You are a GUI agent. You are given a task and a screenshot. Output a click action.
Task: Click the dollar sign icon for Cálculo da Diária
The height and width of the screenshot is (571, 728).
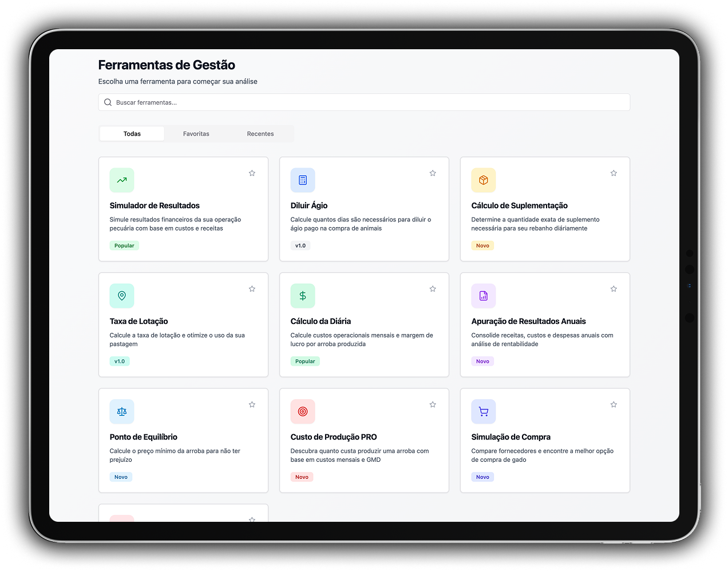coord(302,295)
